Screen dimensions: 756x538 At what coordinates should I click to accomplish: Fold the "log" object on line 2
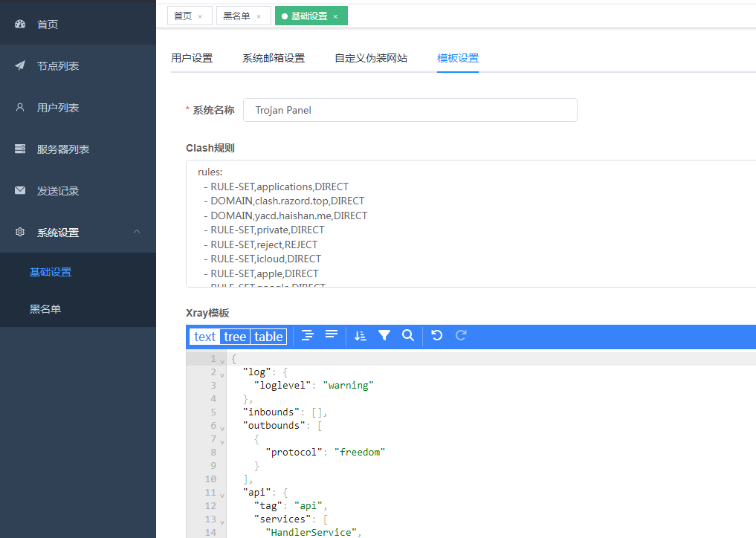222,374
